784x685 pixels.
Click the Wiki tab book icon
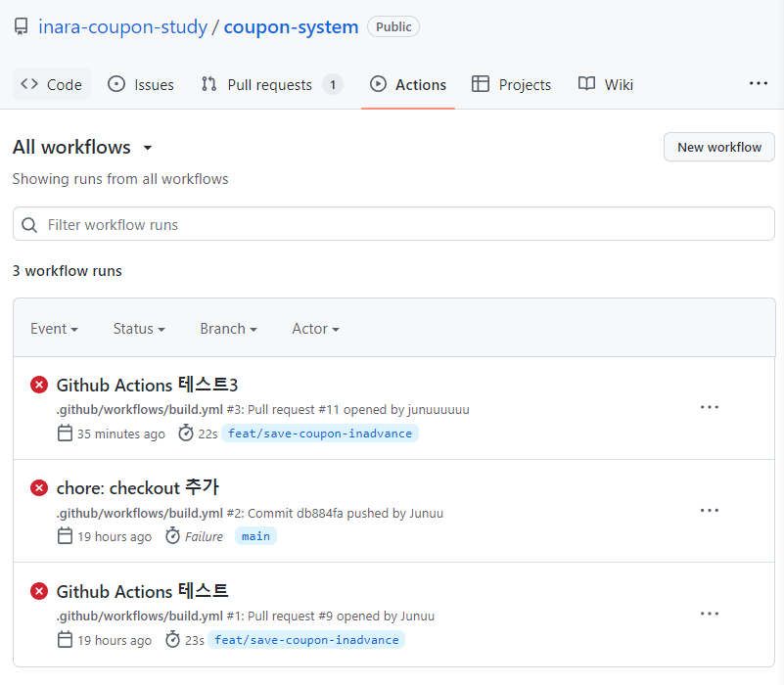click(586, 83)
